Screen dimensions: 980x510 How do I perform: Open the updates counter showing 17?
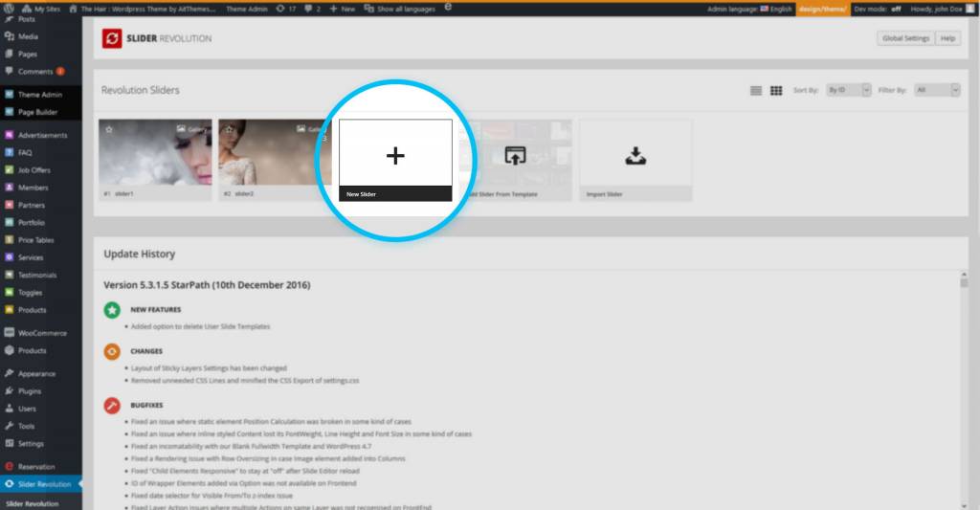pyautogui.click(x=285, y=9)
